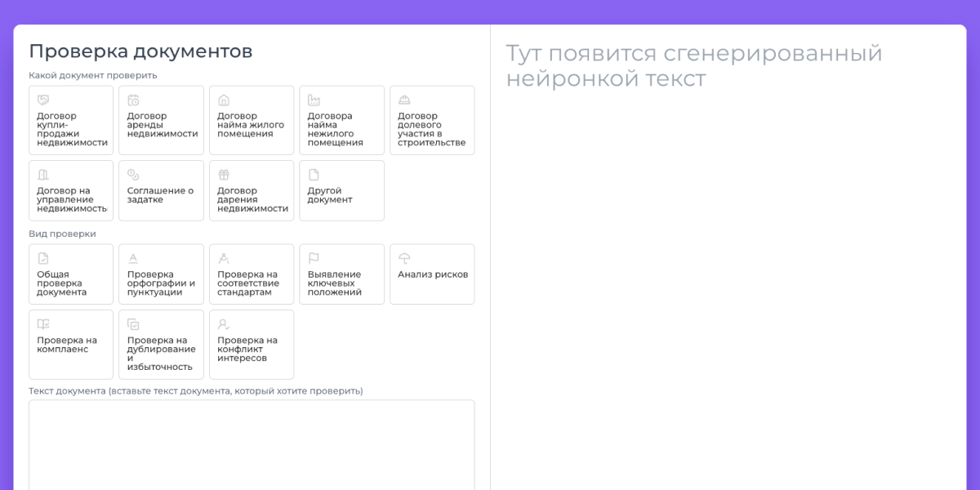Viewport: 980px width, 490px height.
Task: Choose 'Проверка на конфликт интересов' option
Action: [x=252, y=345]
